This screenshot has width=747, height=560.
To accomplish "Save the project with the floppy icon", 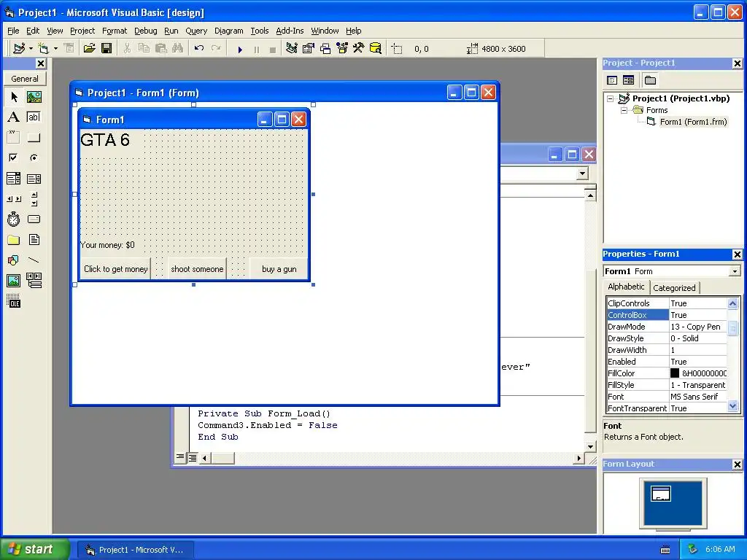I will (x=107, y=49).
